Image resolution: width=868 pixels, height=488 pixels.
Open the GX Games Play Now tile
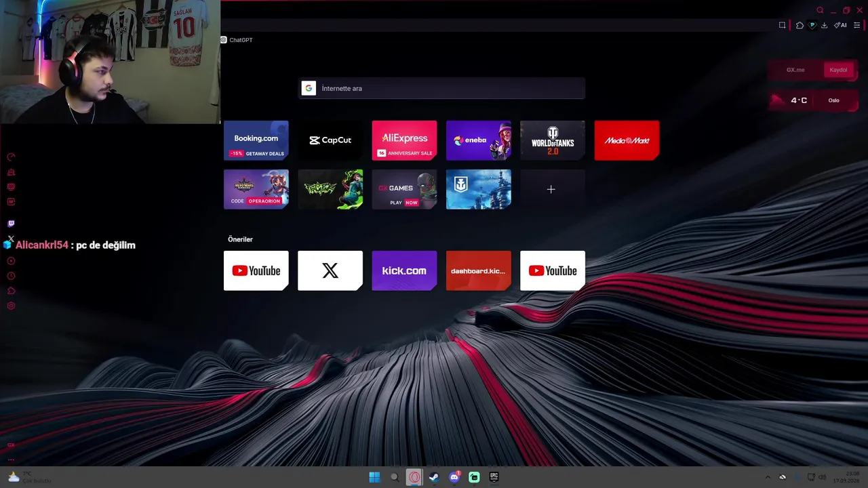(404, 189)
